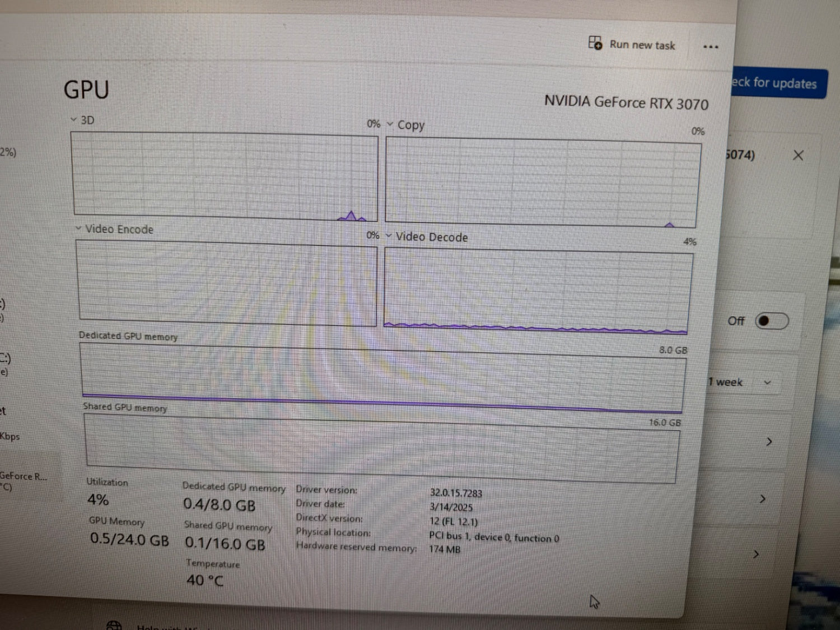This screenshot has width=840, height=630.
Task: Open the second settings row chevron arrow
Action: pos(762,499)
